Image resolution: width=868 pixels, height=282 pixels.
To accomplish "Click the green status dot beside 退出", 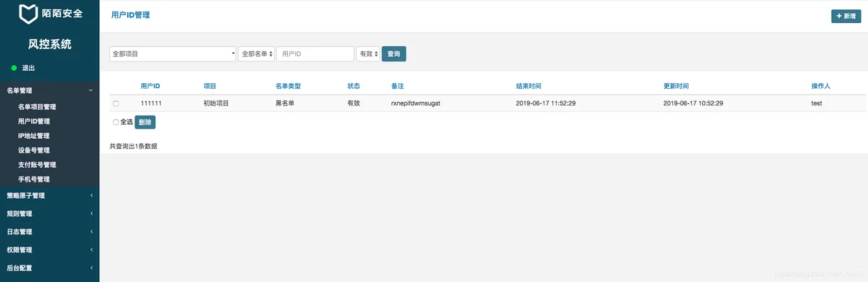I will pyautogui.click(x=14, y=68).
